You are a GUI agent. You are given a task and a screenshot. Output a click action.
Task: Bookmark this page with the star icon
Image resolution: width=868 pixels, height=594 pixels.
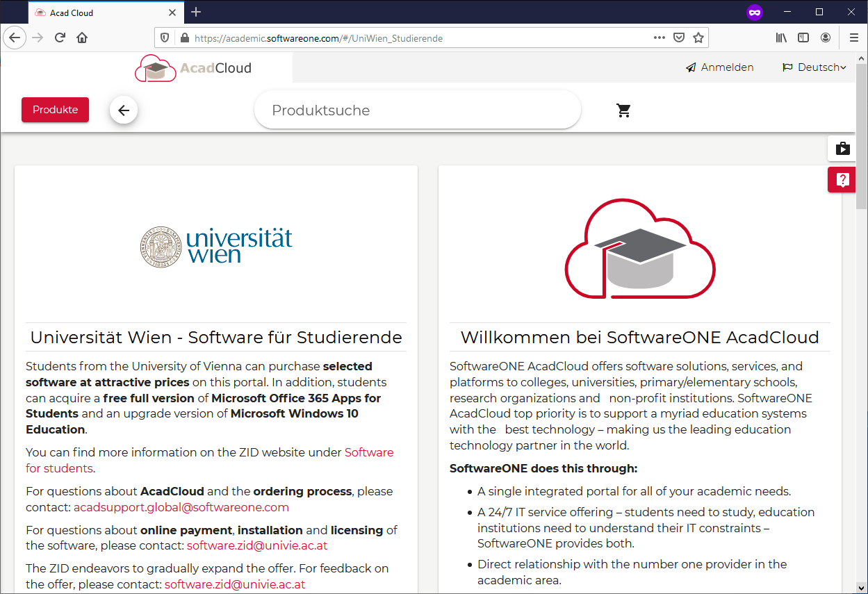[x=698, y=38]
